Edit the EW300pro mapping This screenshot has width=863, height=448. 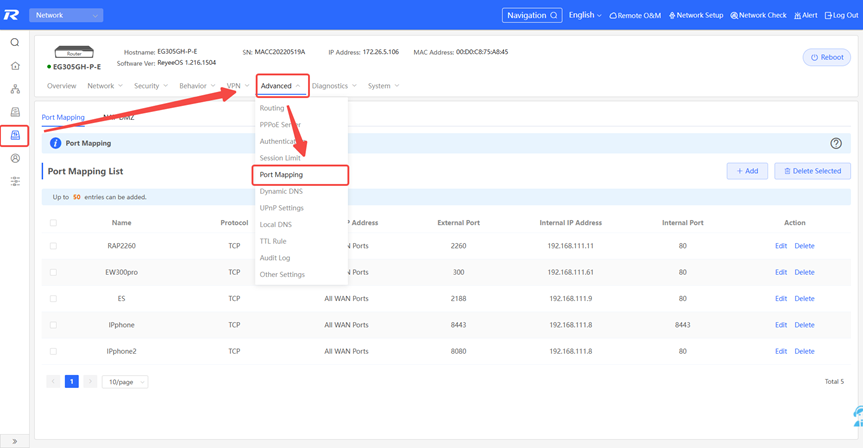(781, 272)
